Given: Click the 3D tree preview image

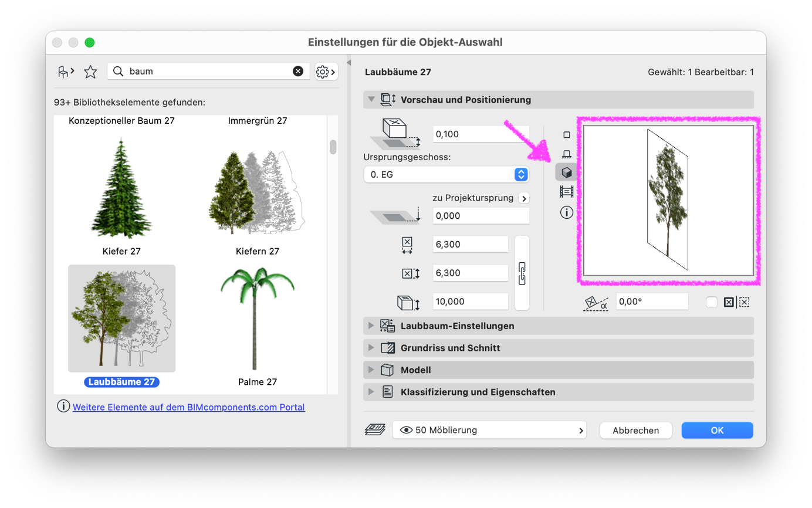Looking at the screenshot, I should [x=669, y=199].
